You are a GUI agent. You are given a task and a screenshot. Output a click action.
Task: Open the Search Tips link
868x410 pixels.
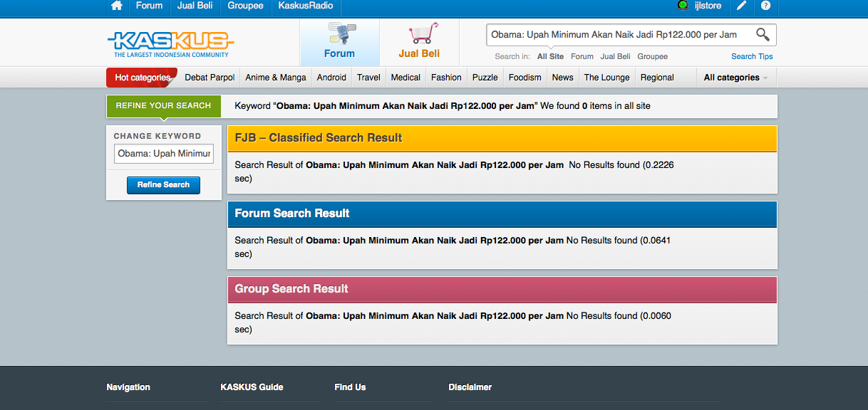coord(752,56)
